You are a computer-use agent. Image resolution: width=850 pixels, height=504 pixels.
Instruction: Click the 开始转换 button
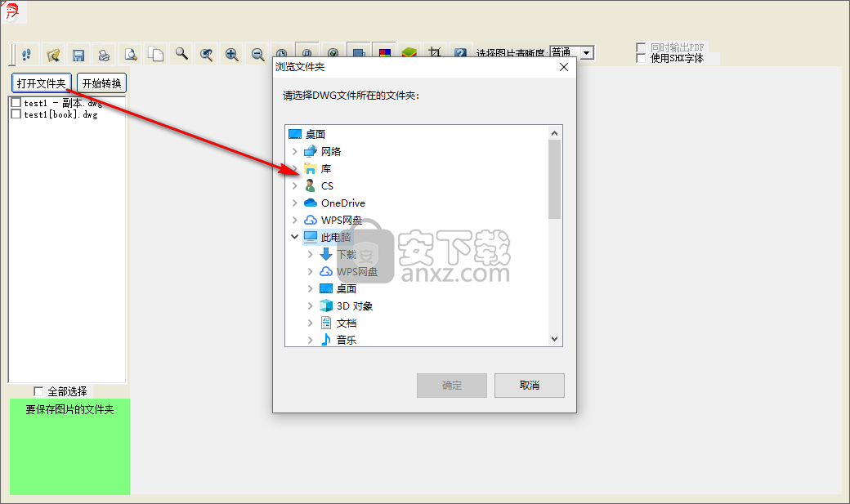pyautogui.click(x=102, y=83)
